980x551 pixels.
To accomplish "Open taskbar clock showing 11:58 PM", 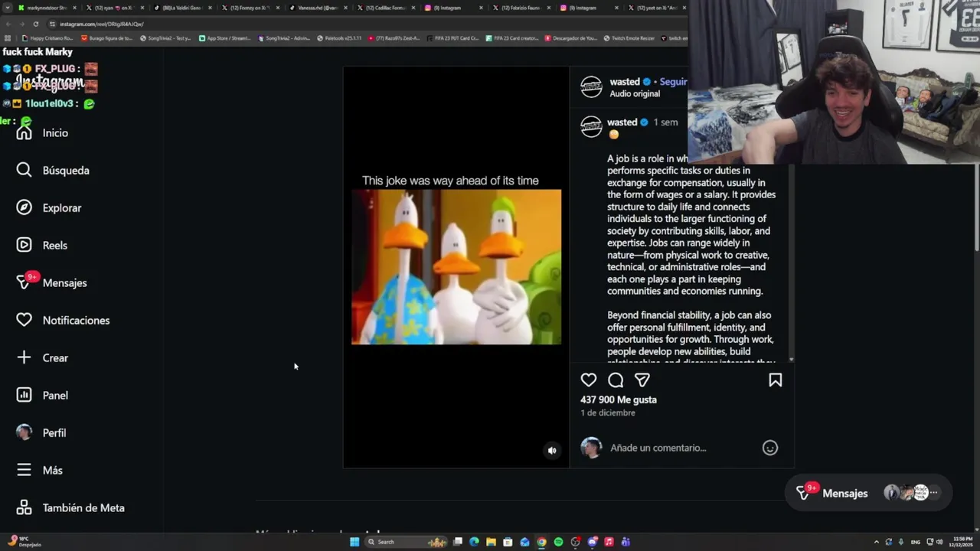I will 962,542.
